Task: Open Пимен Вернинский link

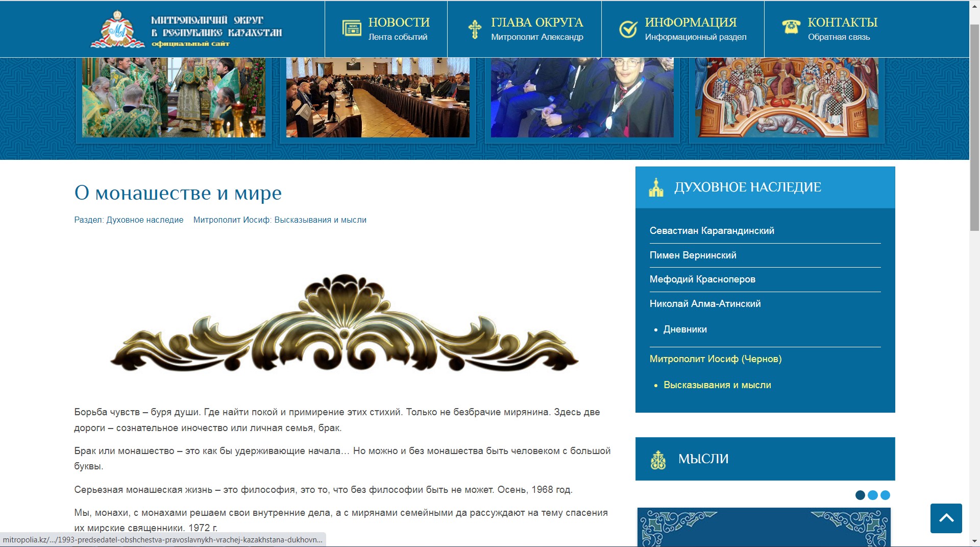Action: (x=693, y=255)
